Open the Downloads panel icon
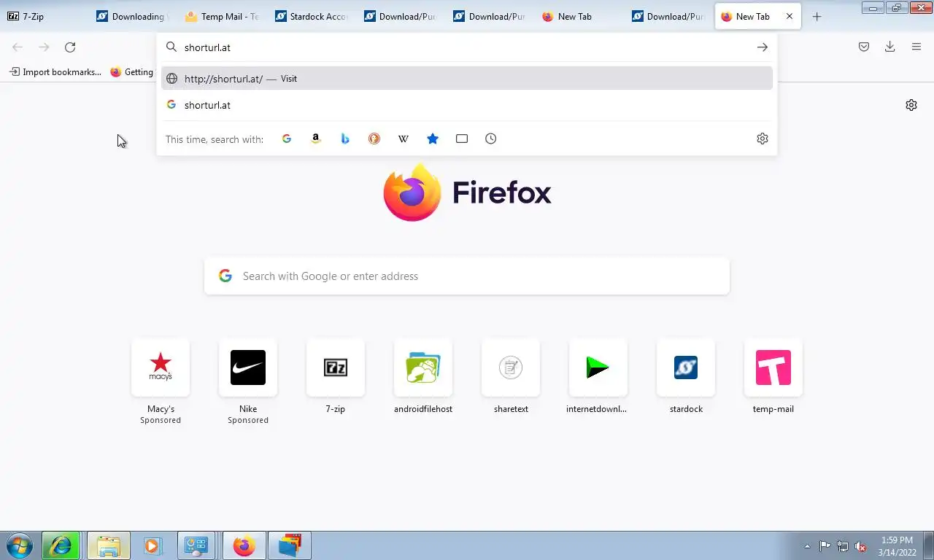This screenshot has height=560, width=934. click(x=889, y=47)
